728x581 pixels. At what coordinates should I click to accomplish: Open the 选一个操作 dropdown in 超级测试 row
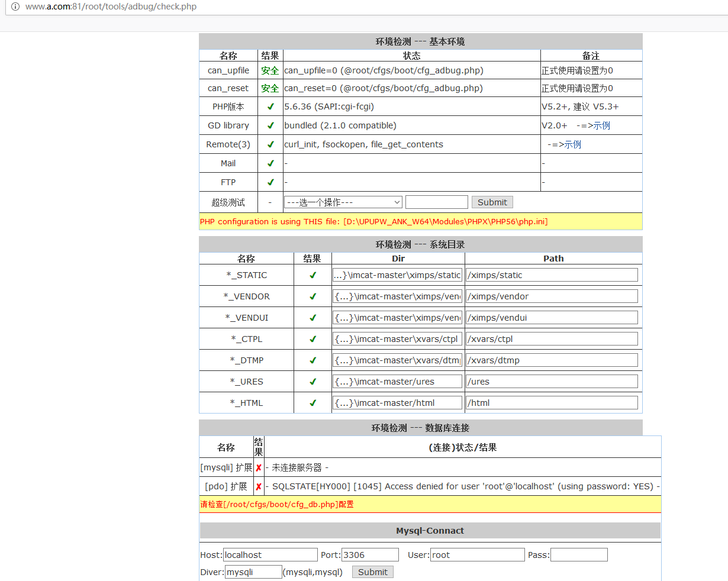(343, 202)
